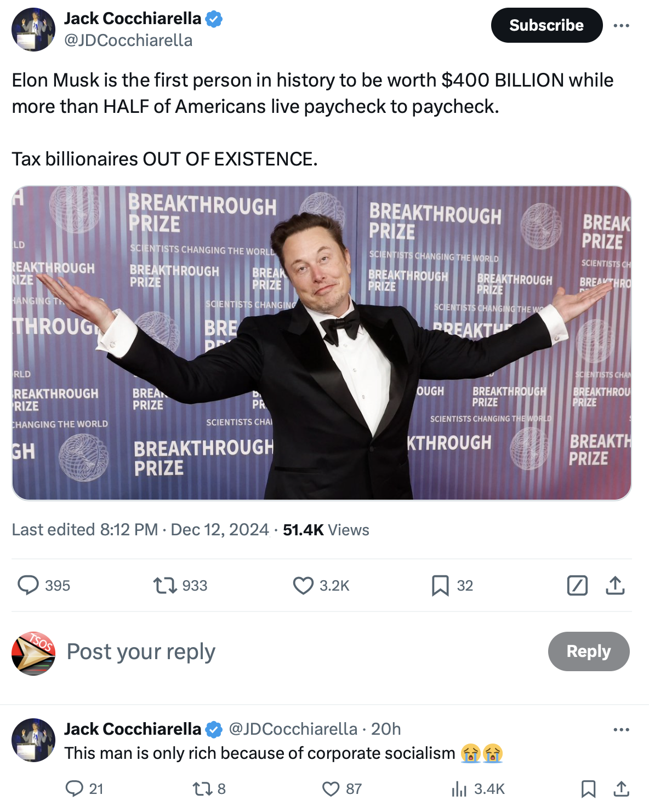This screenshot has height=812, width=649.
Task: Like the corporate socialism reply
Action: pos(331,788)
